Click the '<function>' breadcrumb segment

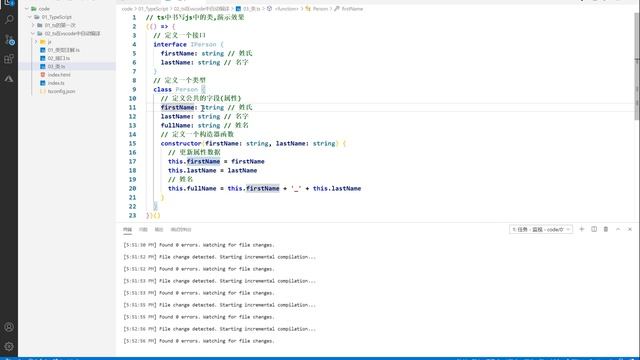(x=286, y=9)
